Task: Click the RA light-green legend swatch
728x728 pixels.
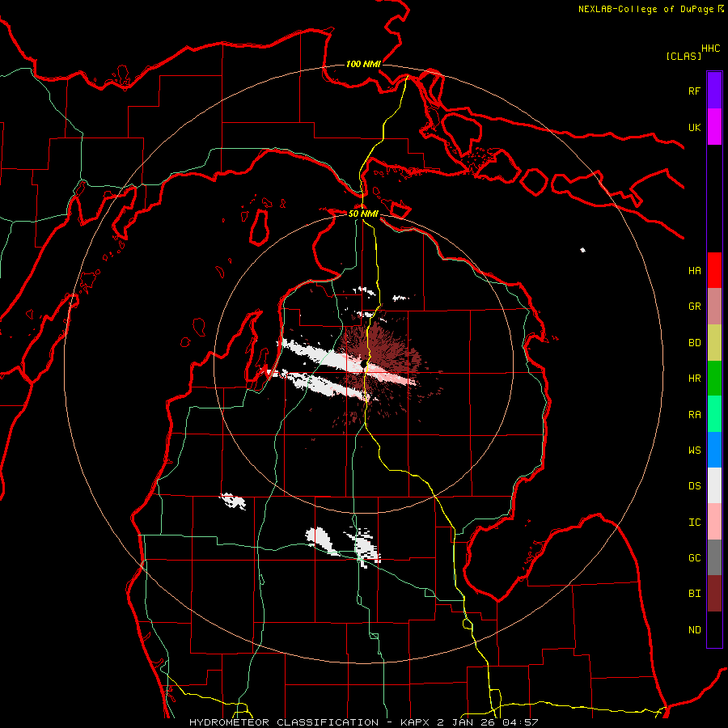Action: (x=714, y=414)
